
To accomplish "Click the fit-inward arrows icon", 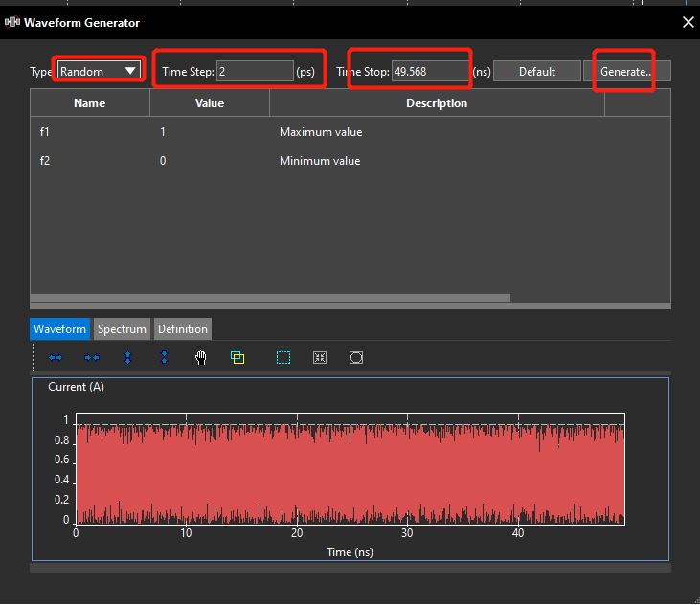I will [320, 358].
